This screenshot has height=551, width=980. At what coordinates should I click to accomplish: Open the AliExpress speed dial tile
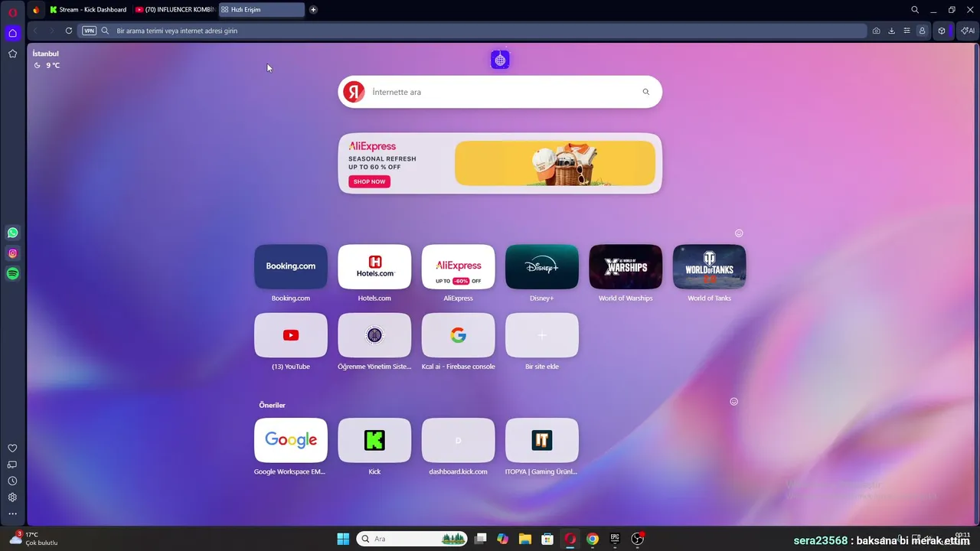point(458,266)
